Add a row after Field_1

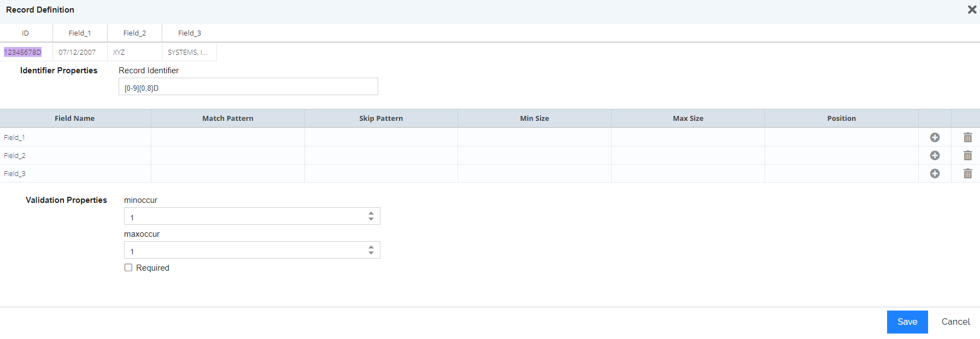[935, 137]
